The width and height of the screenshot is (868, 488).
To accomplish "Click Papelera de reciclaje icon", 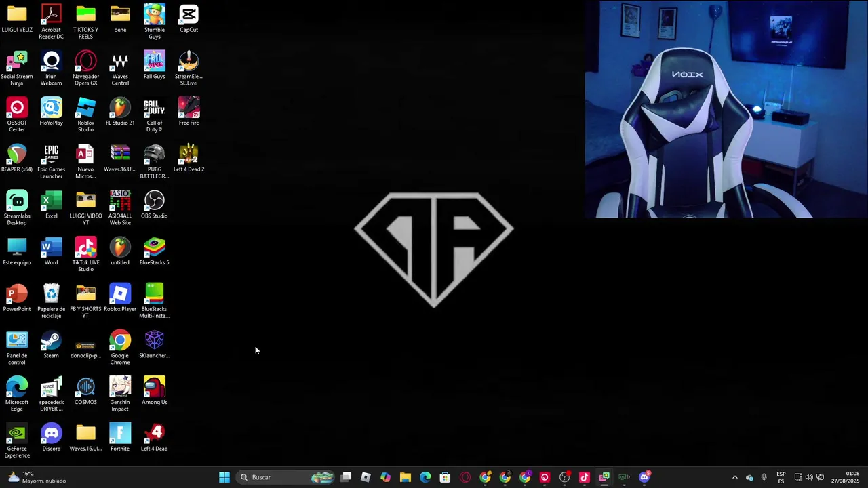I will [x=51, y=302].
